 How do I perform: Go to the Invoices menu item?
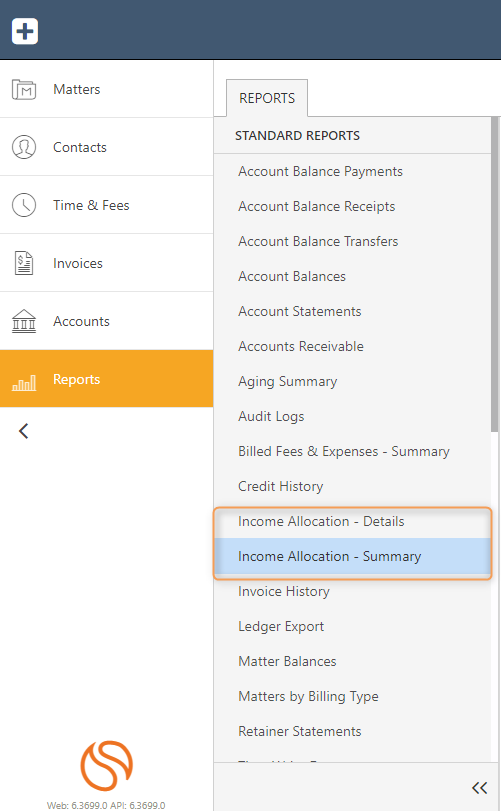107,263
